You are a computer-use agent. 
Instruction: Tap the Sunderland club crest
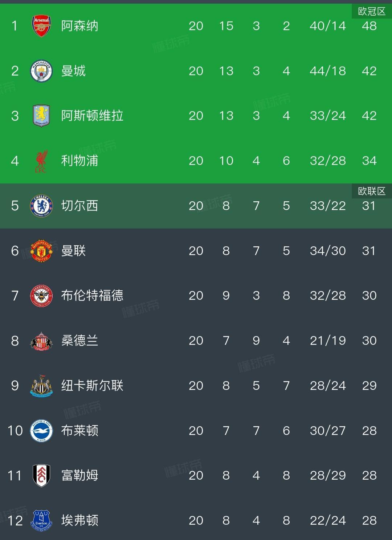[41, 341]
